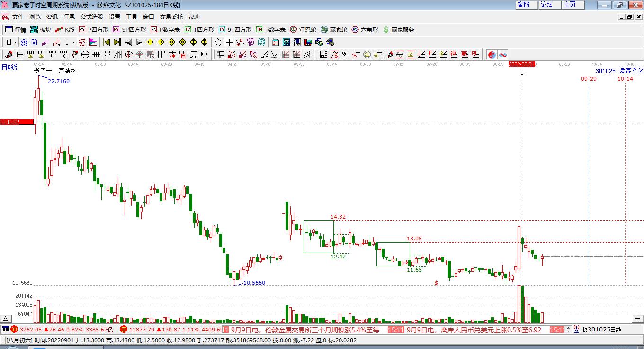
Task: Select the red pencil drawing tool
Action: (8, 55)
